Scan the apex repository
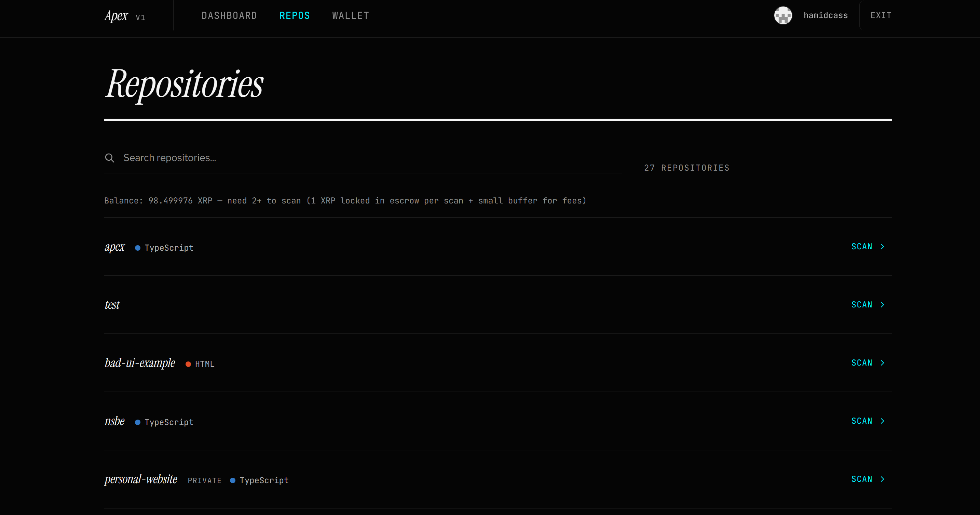The width and height of the screenshot is (980, 515). (x=861, y=247)
